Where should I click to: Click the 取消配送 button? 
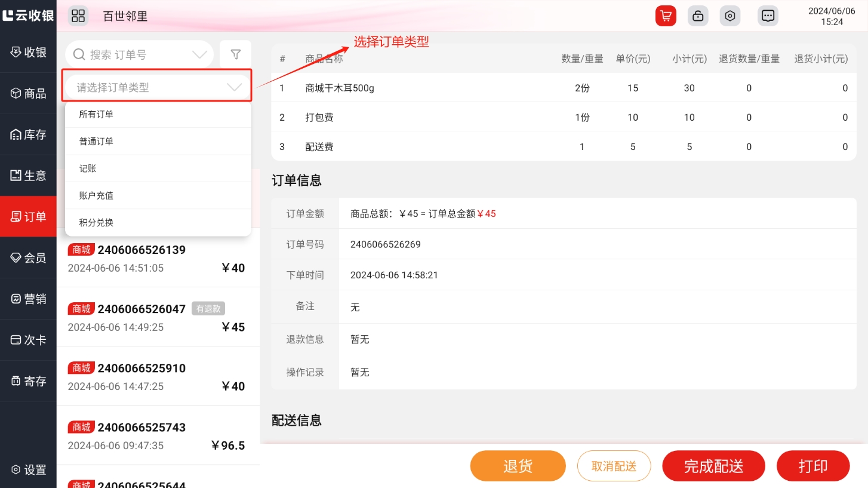click(614, 466)
